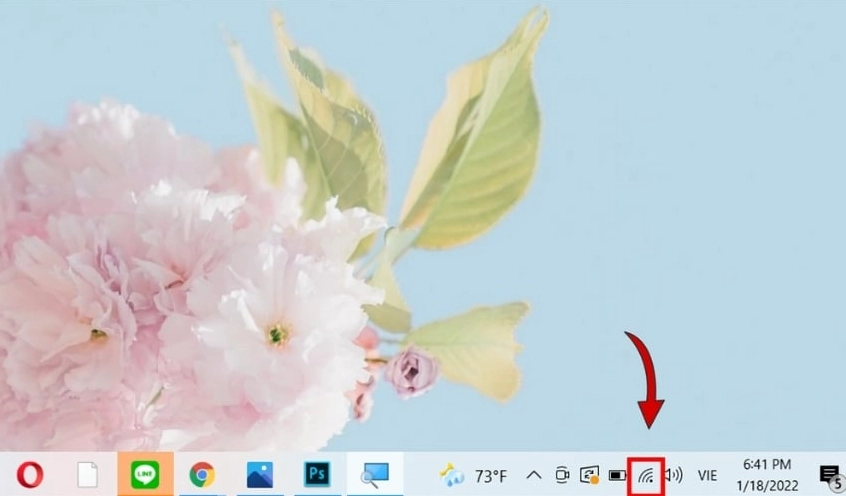This screenshot has width=846, height=496.
Task: Switch to Photoshop in the taskbar
Action: pos(317,475)
